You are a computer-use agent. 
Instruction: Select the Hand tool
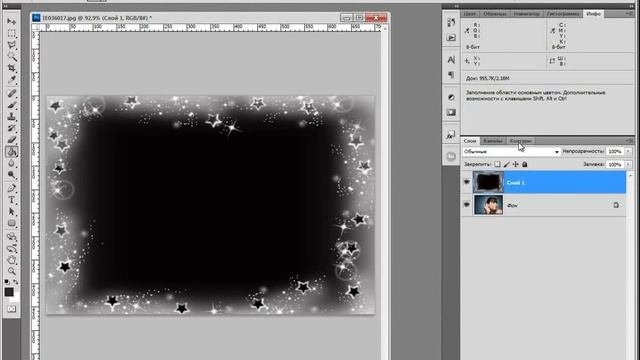pos(11,260)
